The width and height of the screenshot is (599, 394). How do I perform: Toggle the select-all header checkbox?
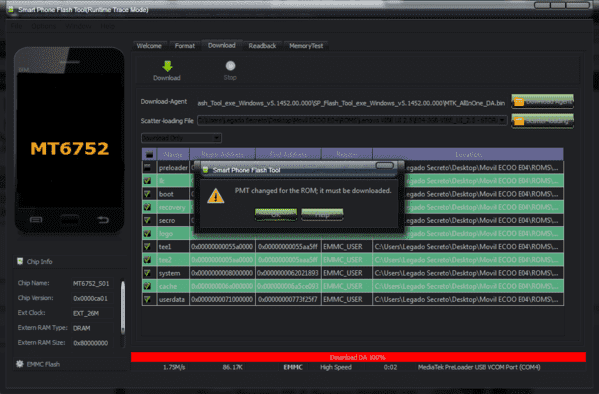[149, 154]
